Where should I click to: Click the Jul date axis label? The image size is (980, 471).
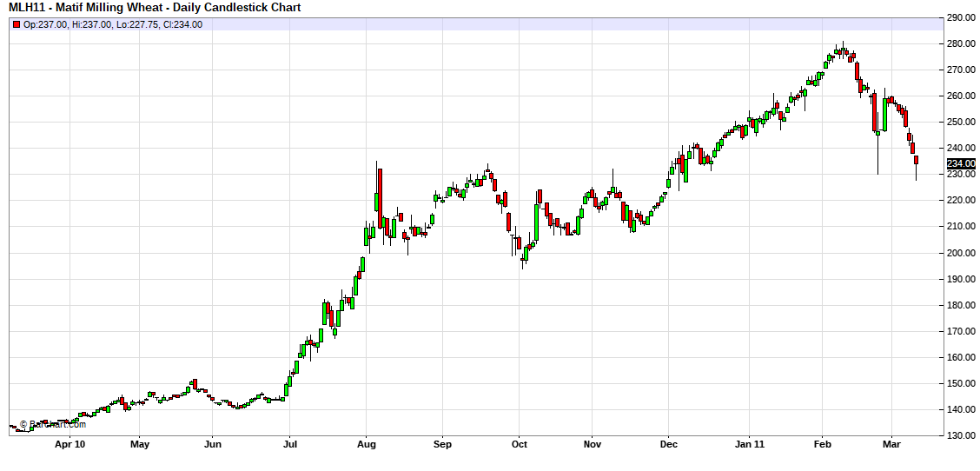click(x=290, y=444)
